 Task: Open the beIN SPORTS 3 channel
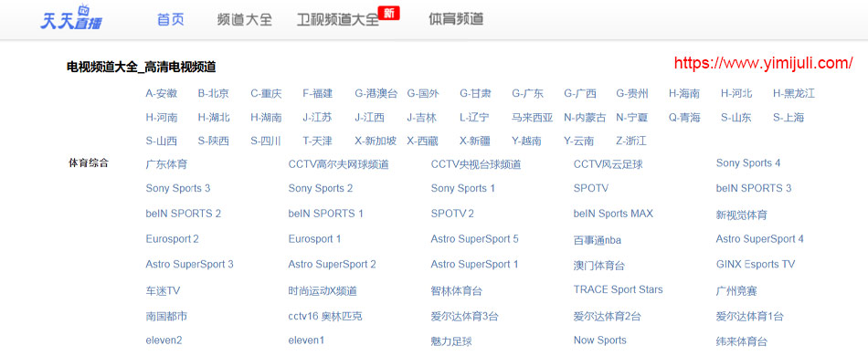click(754, 189)
